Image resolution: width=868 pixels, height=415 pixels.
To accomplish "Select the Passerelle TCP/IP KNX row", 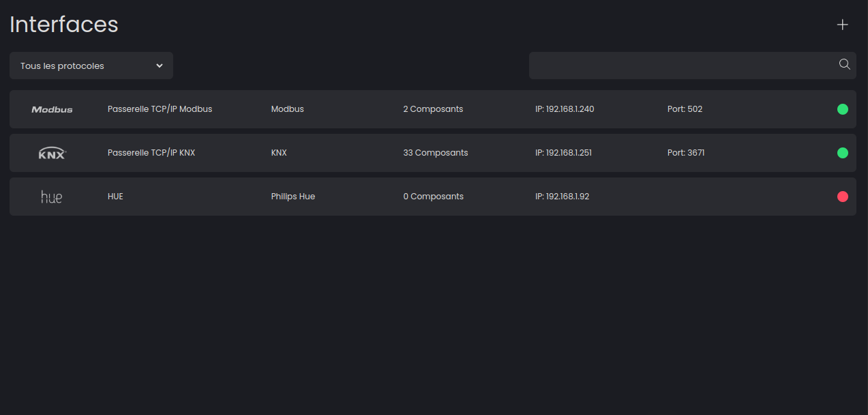I will point(341,153).
